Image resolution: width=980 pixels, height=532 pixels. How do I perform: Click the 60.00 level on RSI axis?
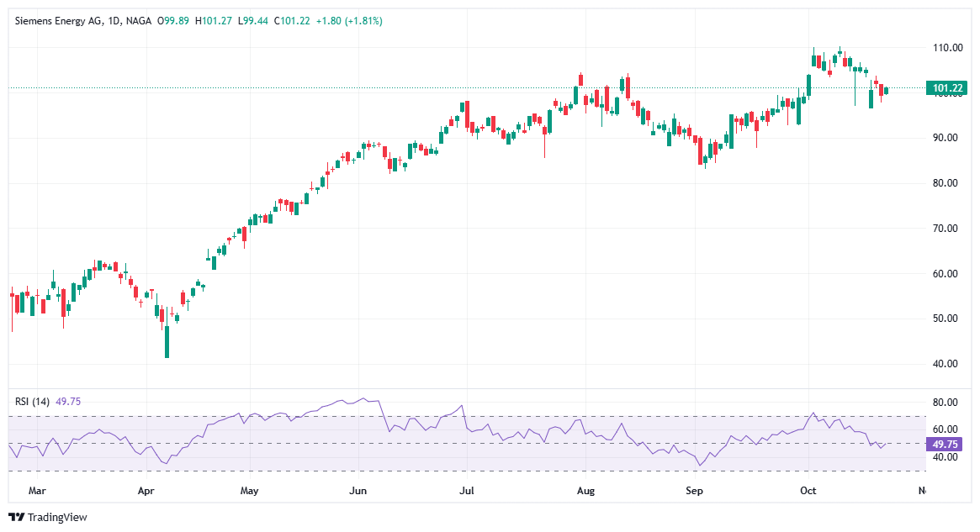click(x=945, y=428)
